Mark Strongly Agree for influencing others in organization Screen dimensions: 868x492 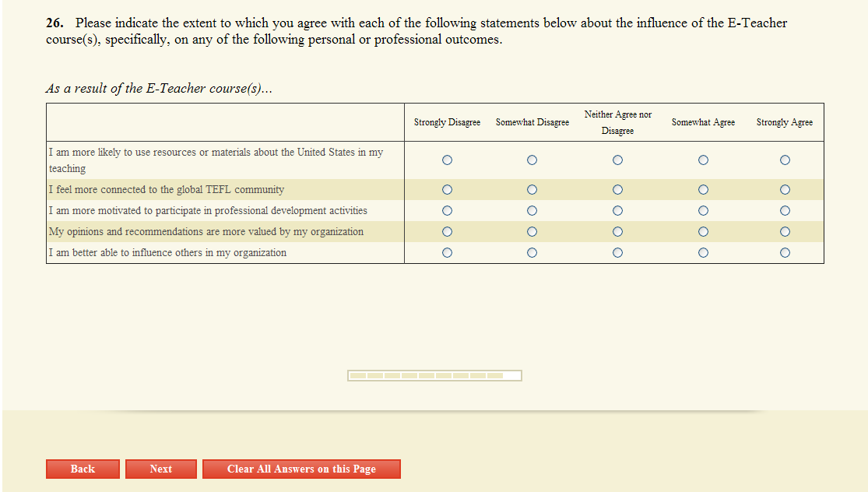[785, 252]
